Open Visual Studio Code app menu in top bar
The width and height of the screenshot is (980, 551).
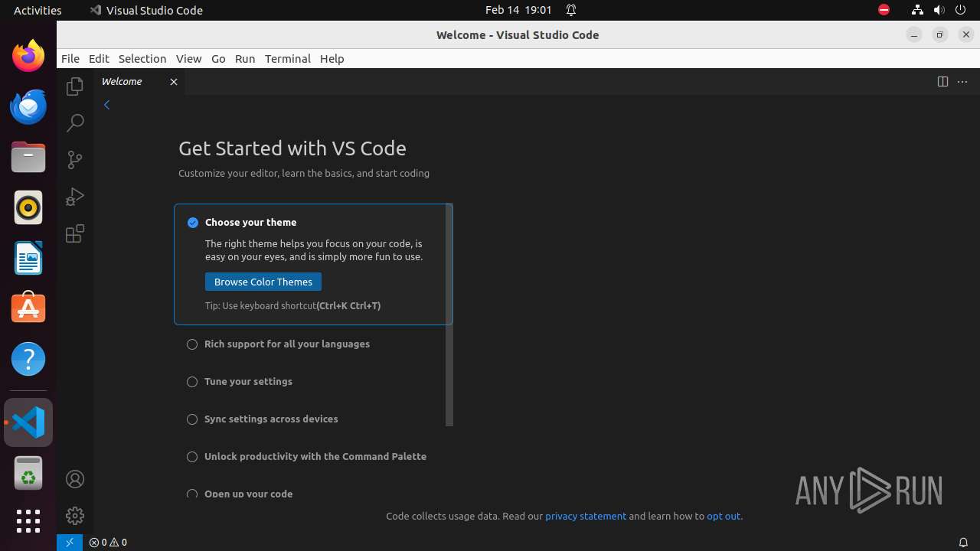pyautogui.click(x=146, y=10)
